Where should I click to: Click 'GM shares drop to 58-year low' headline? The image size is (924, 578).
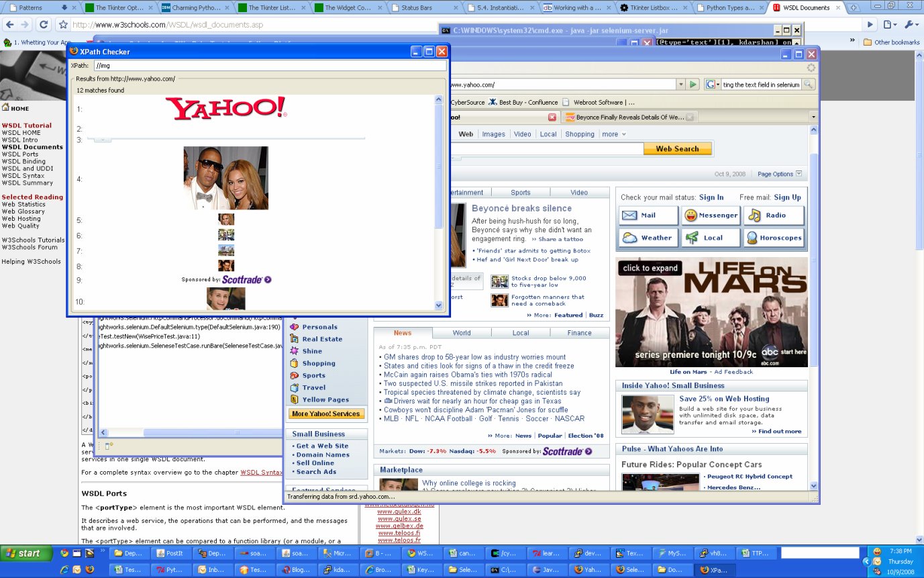click(474, 357)
